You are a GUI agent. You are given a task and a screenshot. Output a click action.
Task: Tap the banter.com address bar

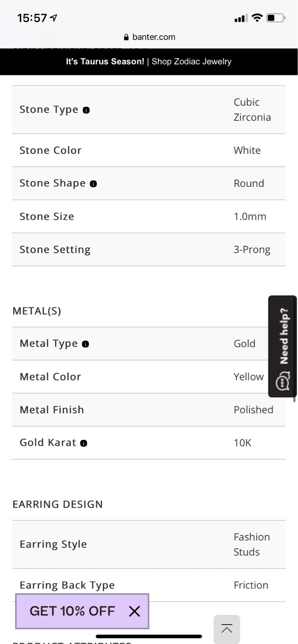point(149,37)
